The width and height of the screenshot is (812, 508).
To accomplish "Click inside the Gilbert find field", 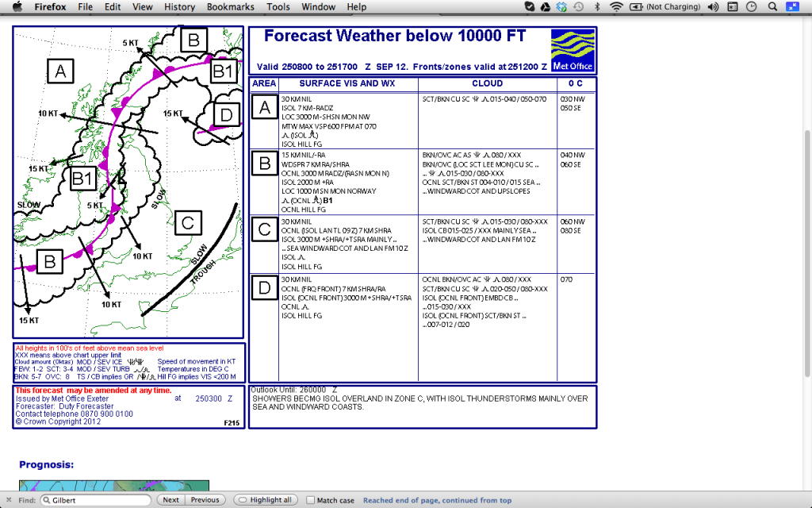I will pos(95,500).
